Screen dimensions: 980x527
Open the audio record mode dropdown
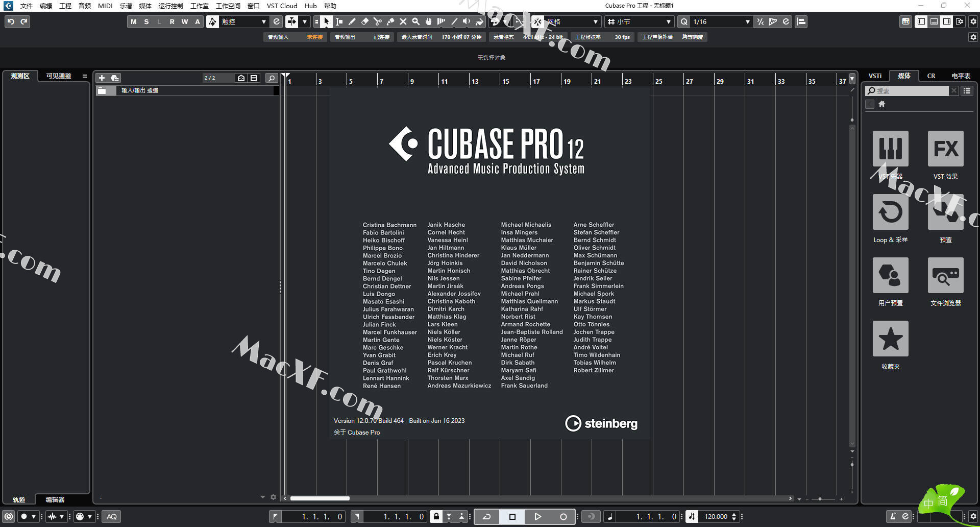56,516
